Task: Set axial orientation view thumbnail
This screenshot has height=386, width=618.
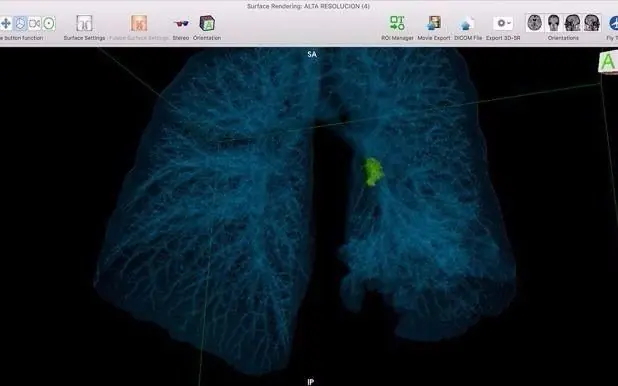Action: coord(534,23)
